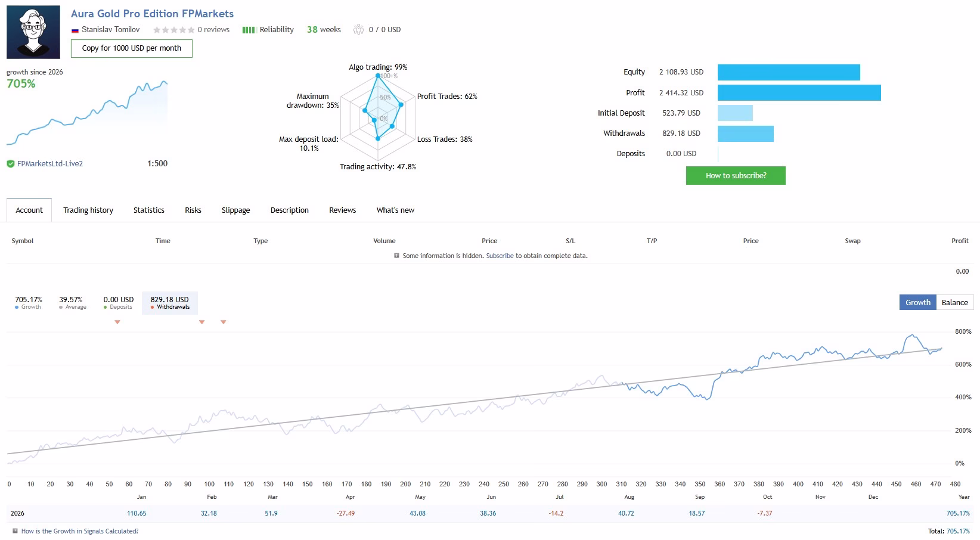Open Stanislav Tomilov author profile link
This screenshot has width=980, height=540.
[111, 30]
